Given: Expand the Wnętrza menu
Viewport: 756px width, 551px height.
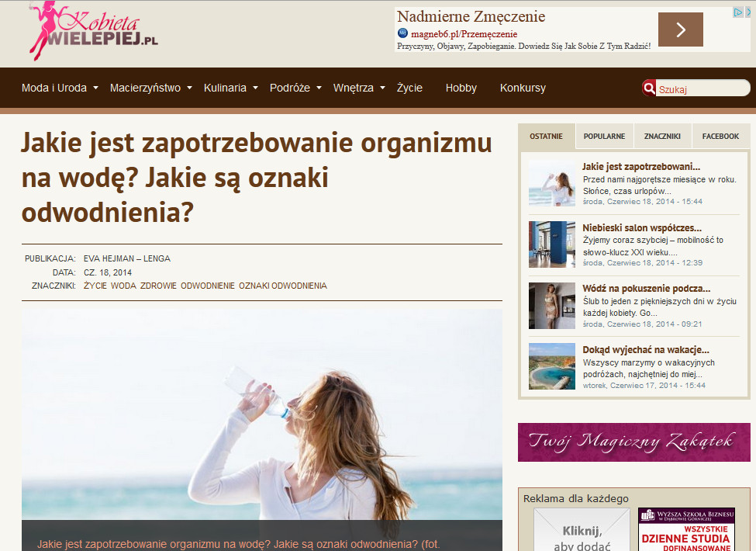Looking at the screenshot, I should 359,88.
